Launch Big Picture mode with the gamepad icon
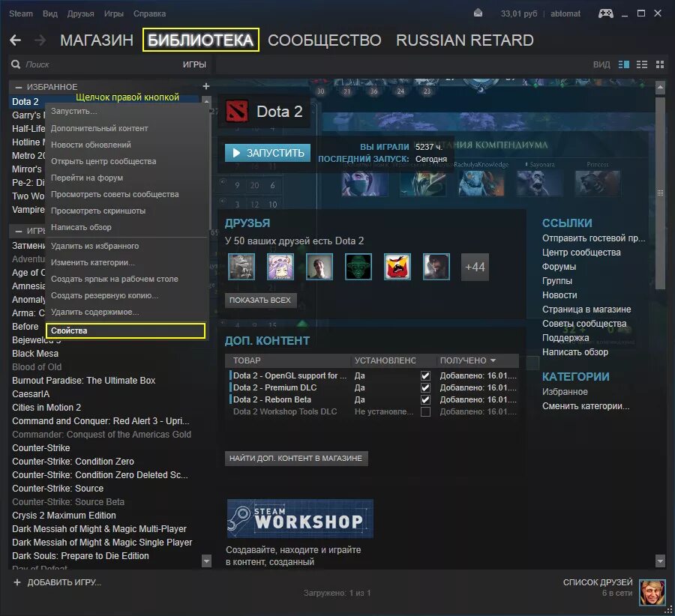This screenshot has height=616, width=675. 606,13
